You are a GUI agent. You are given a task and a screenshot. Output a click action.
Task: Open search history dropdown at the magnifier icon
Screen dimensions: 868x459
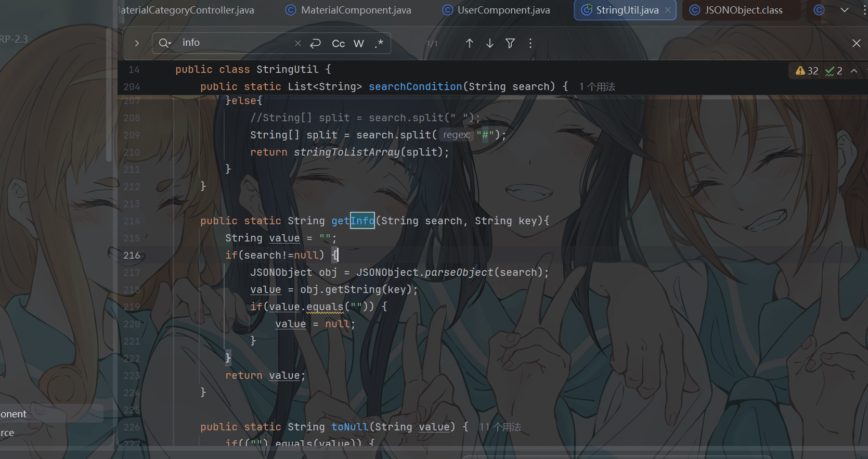point(165,43)
